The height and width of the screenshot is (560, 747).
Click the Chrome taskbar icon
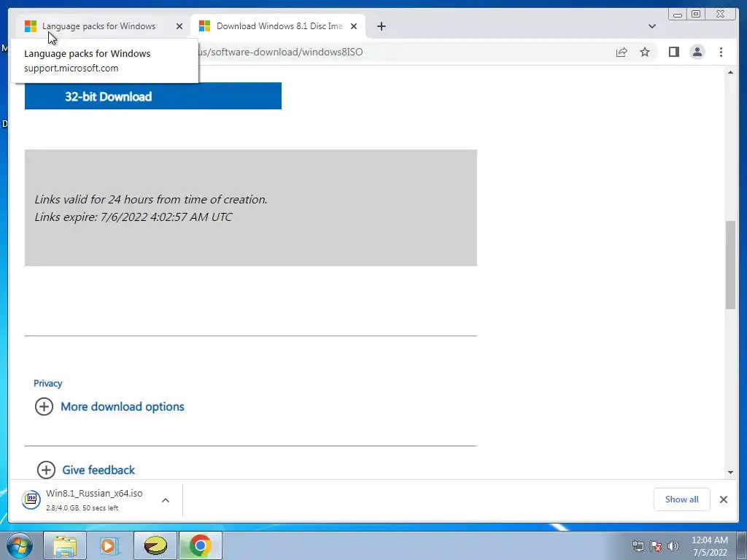(200, 545)
